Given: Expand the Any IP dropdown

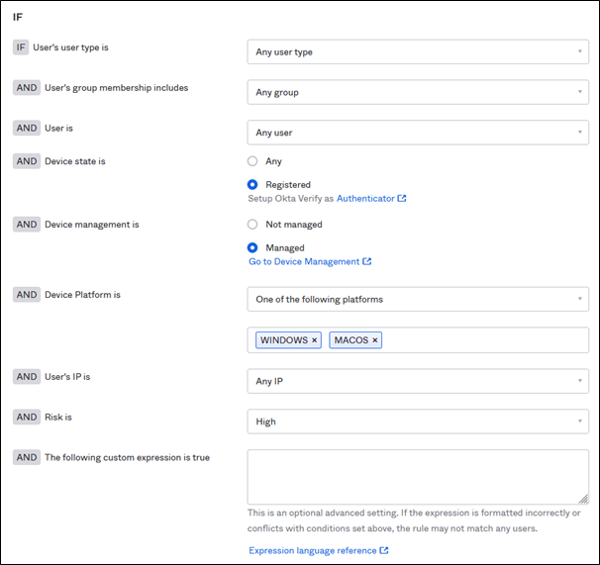Looking at the screenshot, I should [417, 381].
